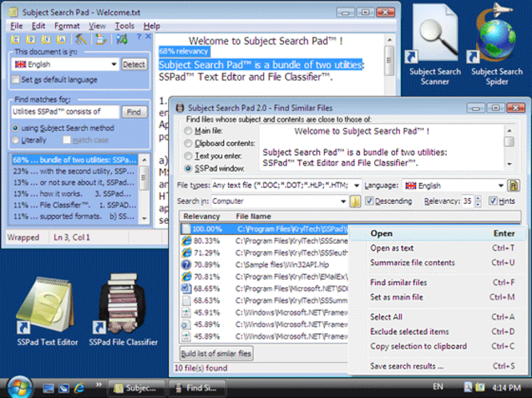Click the yellow S tray icon near the clock

click(480, 387)
